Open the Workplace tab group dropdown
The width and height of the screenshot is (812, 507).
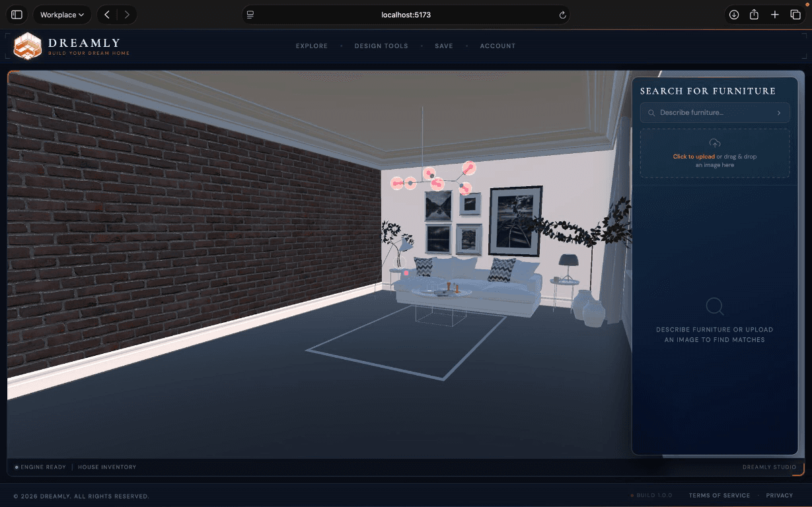tap(62, 15)
